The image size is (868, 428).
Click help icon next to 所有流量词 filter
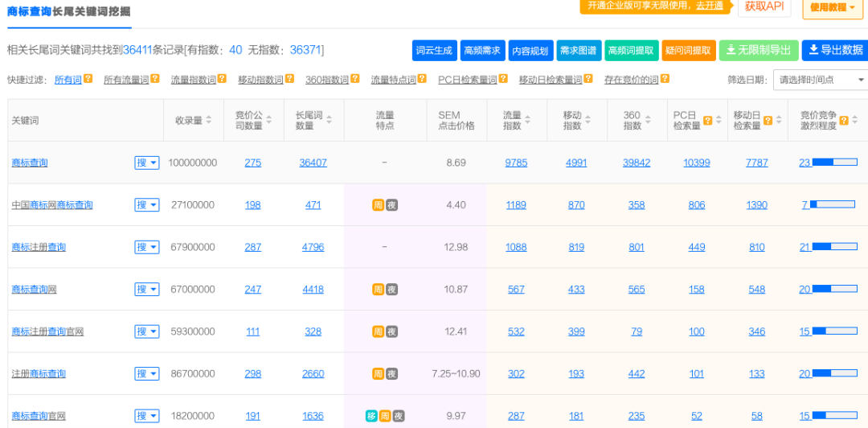click(x=155, y=80)
